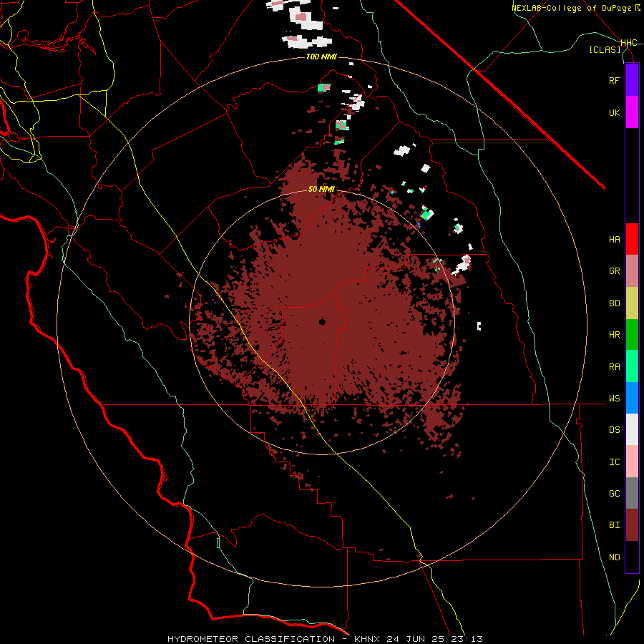Image resolution: width=644 pixels, height=644 pixels.
Task: Click the DS white legend swatch
Action: [632, 429]
